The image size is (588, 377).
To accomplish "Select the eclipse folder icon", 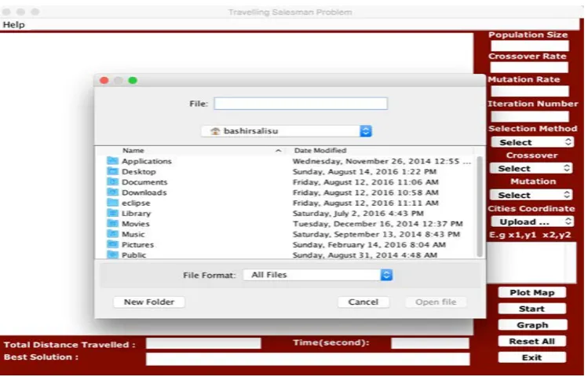I will (112, 203).
